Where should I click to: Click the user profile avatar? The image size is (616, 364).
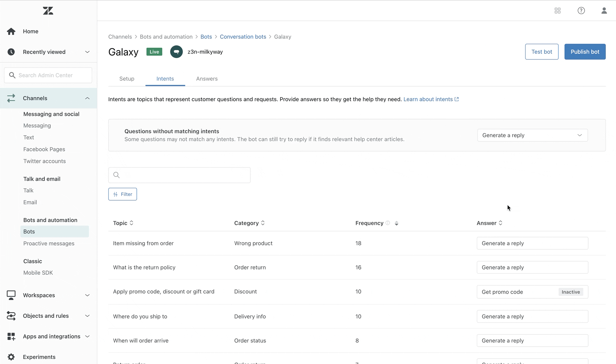click(604, 11)
